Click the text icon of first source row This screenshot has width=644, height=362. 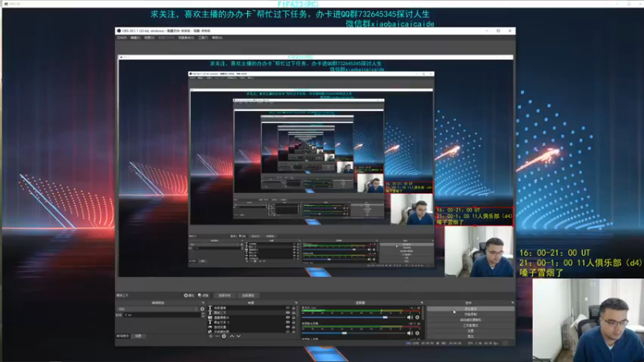[210, 308]
